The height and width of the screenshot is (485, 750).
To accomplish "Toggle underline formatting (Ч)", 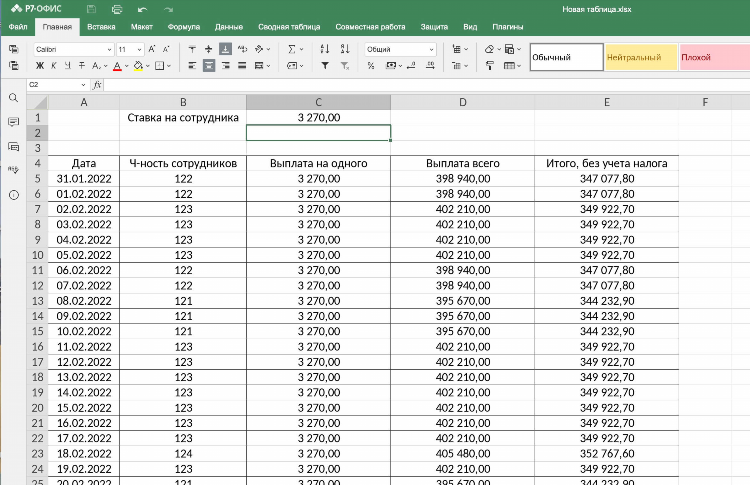I will pos(67,66).
